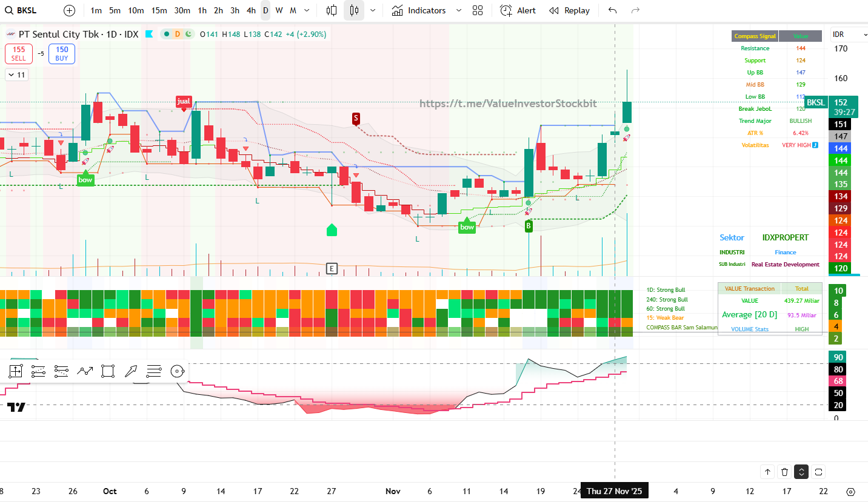Create an Alert
Screen dimensions: 868x502
(518, 10)
